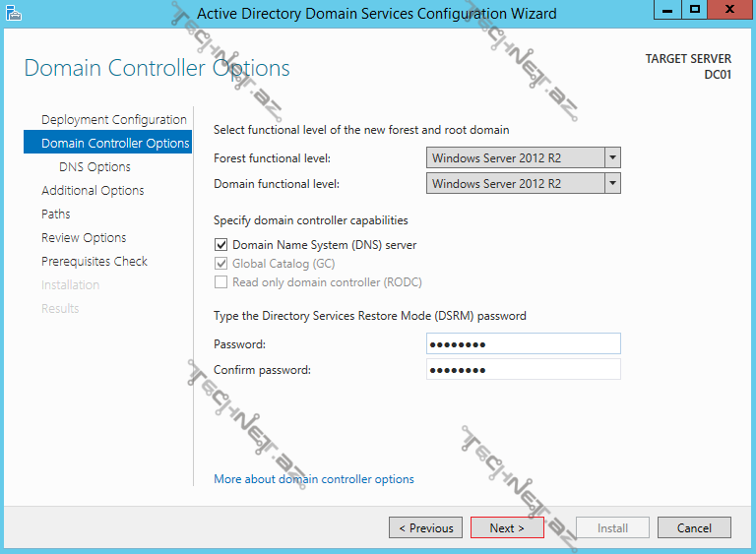
Task: Toggle Domain Name System (DNS) server checkbox
Action: coord(220,245)
